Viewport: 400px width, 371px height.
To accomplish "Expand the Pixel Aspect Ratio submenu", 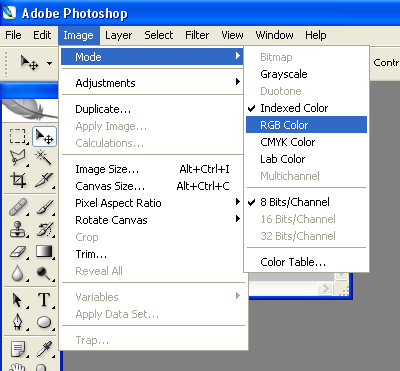I will click(152, 203).
